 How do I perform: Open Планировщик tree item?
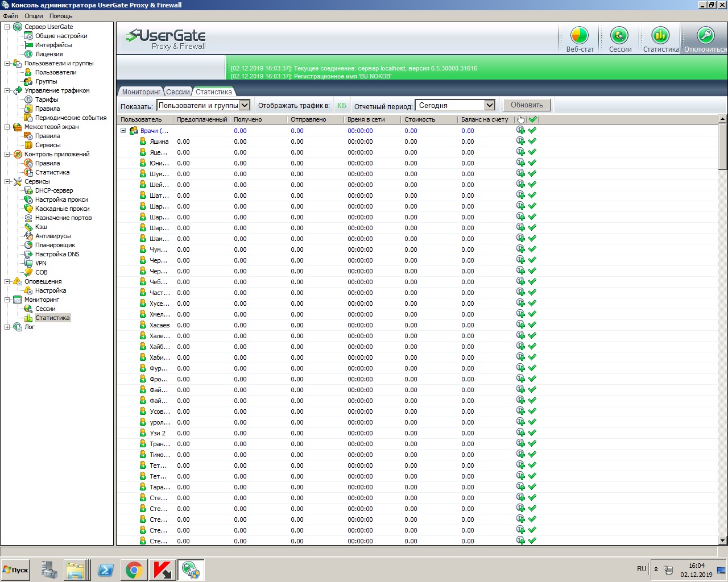(55, 245)
